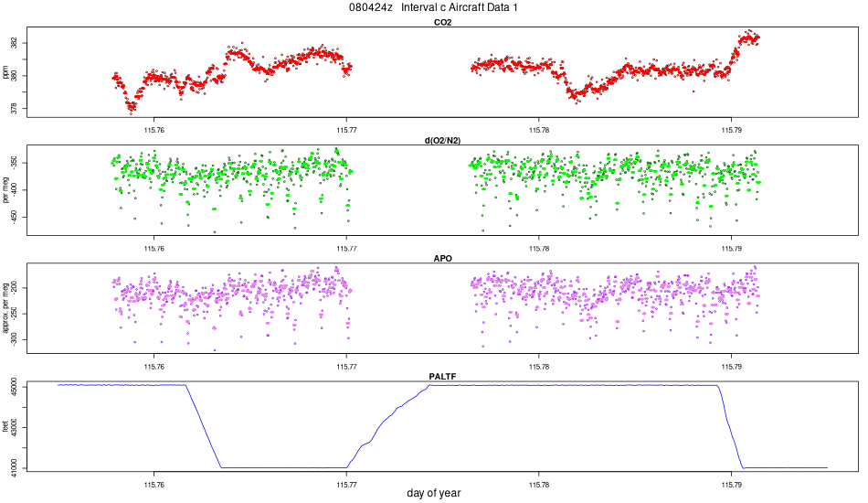This screenshot has width=868, height=503.
Task: Click the -450 value on d(O2/N2) y-axis
Action: (x=15, y=216)
